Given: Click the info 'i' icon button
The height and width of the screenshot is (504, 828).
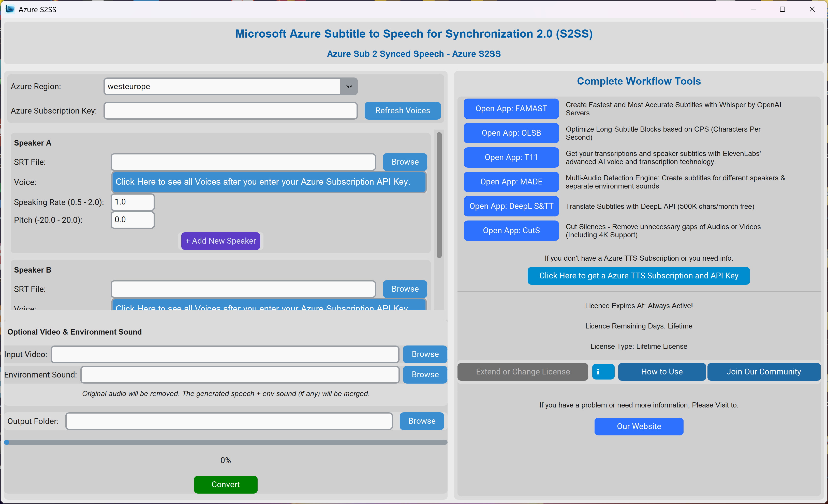Looking at the screenshot, I should point(603,372).
